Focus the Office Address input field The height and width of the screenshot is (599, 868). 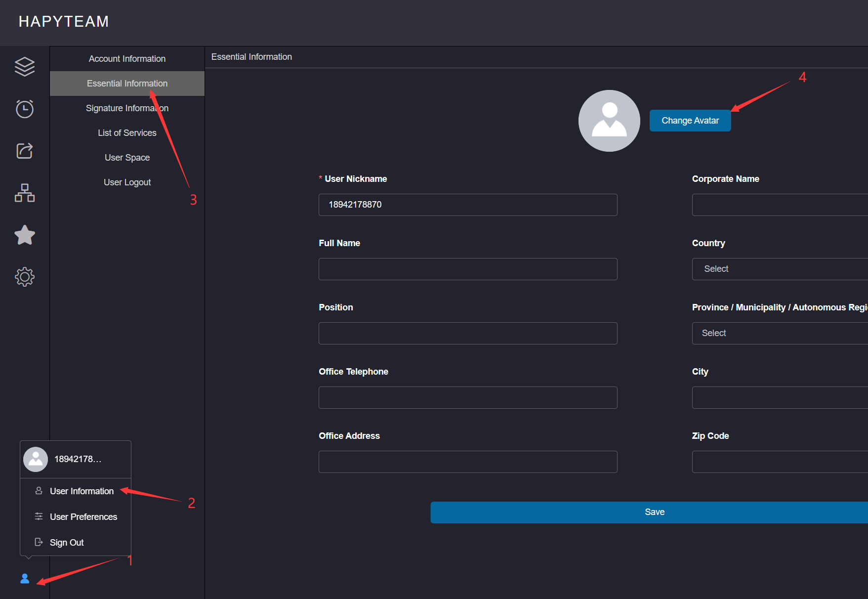(468, 462)
